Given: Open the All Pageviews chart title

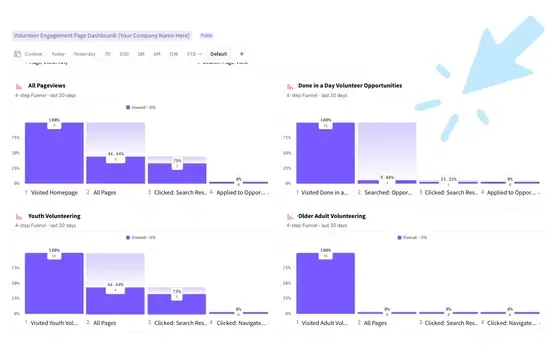Looking at the screenshot, I should [x=46, y=86].
